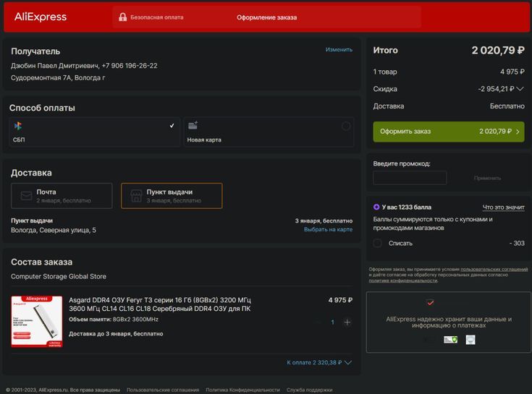Expand К оплате 2 320,38 ₽ breakdown
This screenshot has height=394, width=532.
coord(319,362)
